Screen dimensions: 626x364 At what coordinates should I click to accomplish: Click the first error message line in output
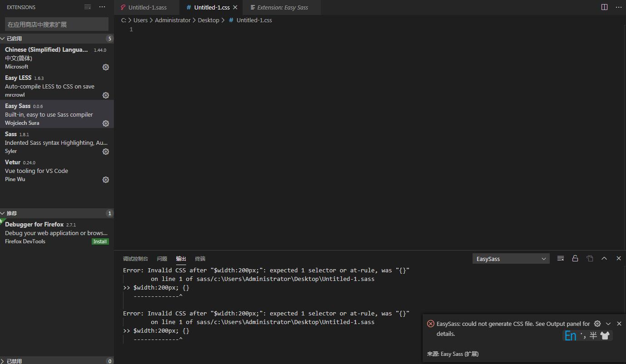266,270
